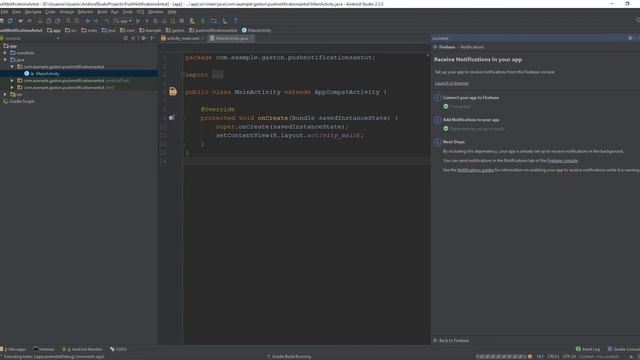Open the Navigate menu
640x360 pixels.
[x=33, y=12]
